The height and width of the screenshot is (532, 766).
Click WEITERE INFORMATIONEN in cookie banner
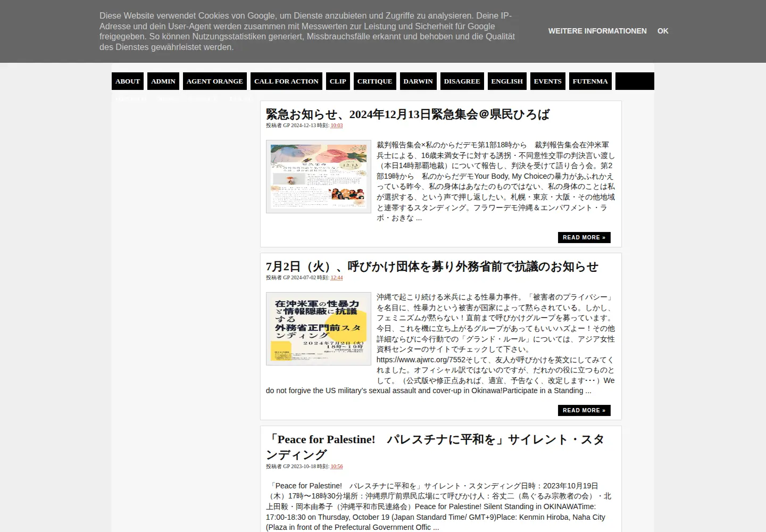coord(597,31)
